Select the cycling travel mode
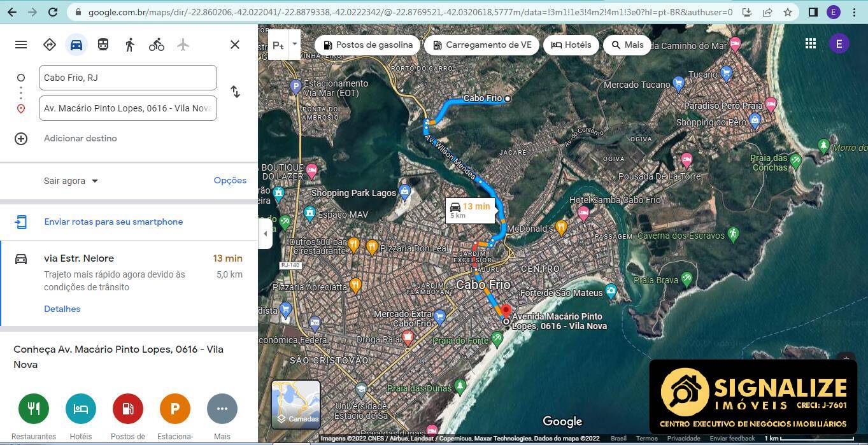 [157, 45]
